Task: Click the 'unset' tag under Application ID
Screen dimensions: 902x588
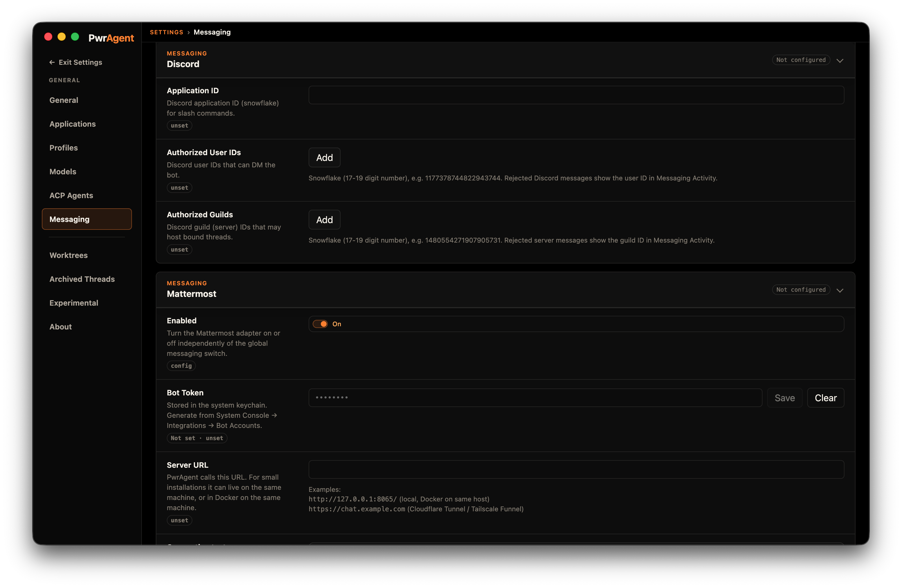Action: [x=179, y=126]
